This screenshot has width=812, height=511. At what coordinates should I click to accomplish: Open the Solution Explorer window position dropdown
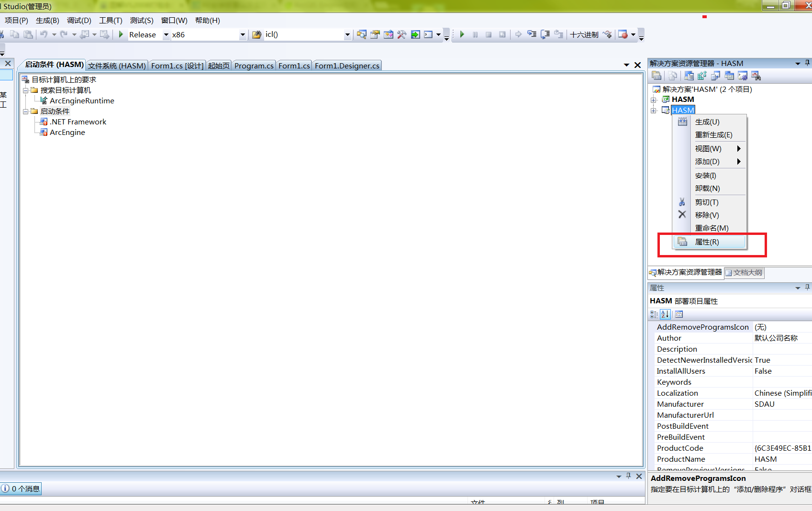click(x=798, y=63)
